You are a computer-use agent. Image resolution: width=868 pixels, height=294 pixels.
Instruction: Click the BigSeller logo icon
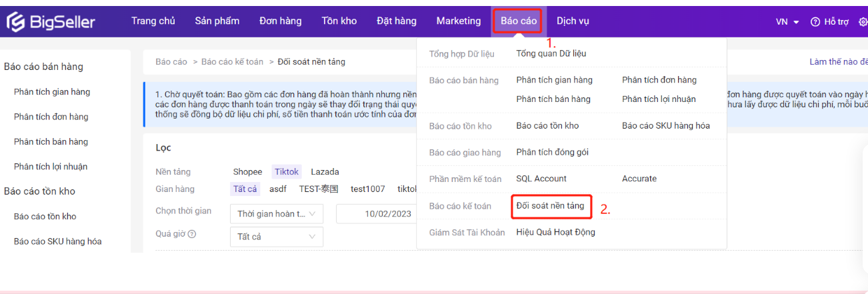click(16, 23)
